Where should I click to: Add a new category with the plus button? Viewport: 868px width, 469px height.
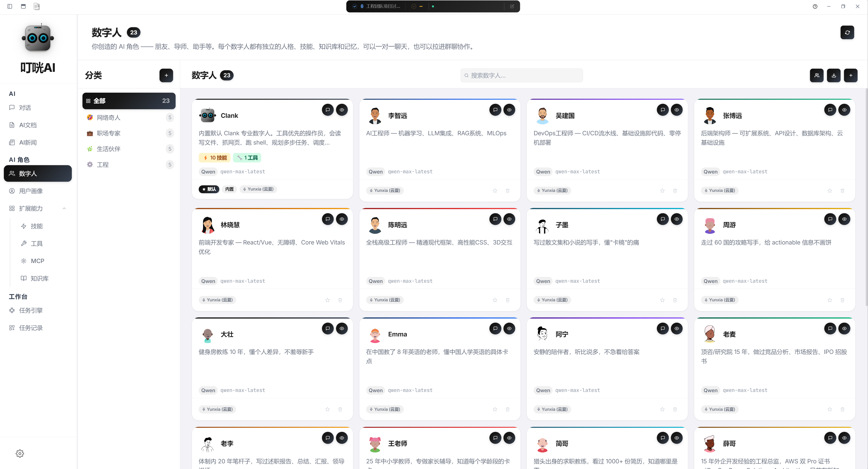166,75
